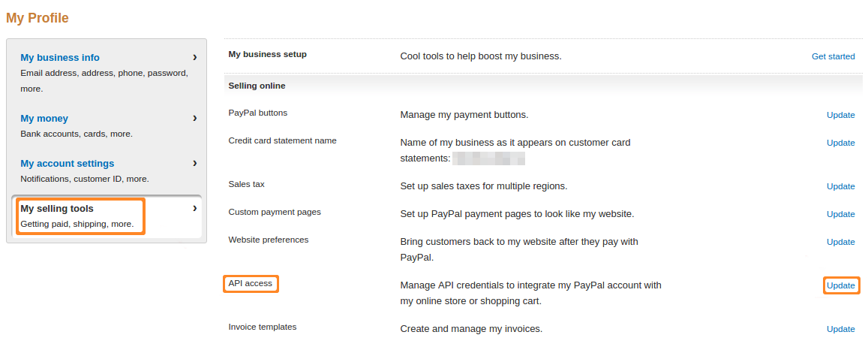Screen dimensions: 868x344
Task: Update Website preferences
Action: pos(841,242)
